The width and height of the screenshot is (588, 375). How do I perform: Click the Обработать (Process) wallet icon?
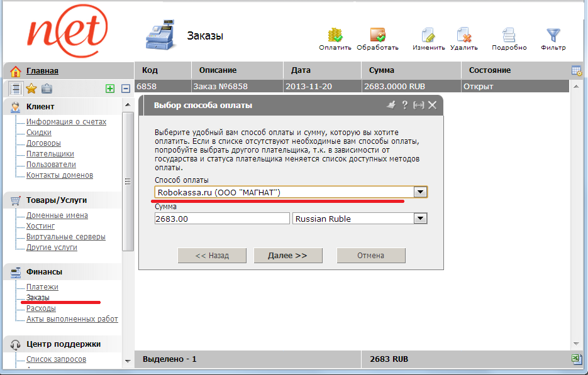[377, 36]
